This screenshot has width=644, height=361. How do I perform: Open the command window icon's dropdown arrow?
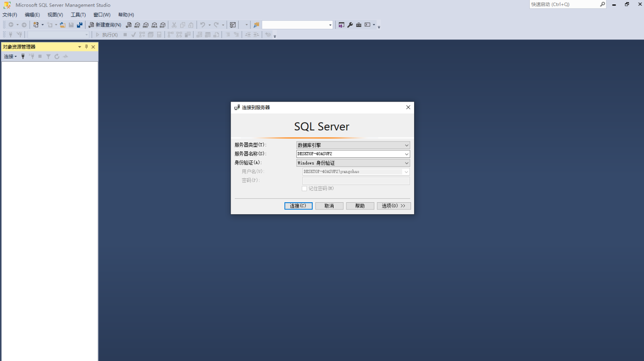374,25
